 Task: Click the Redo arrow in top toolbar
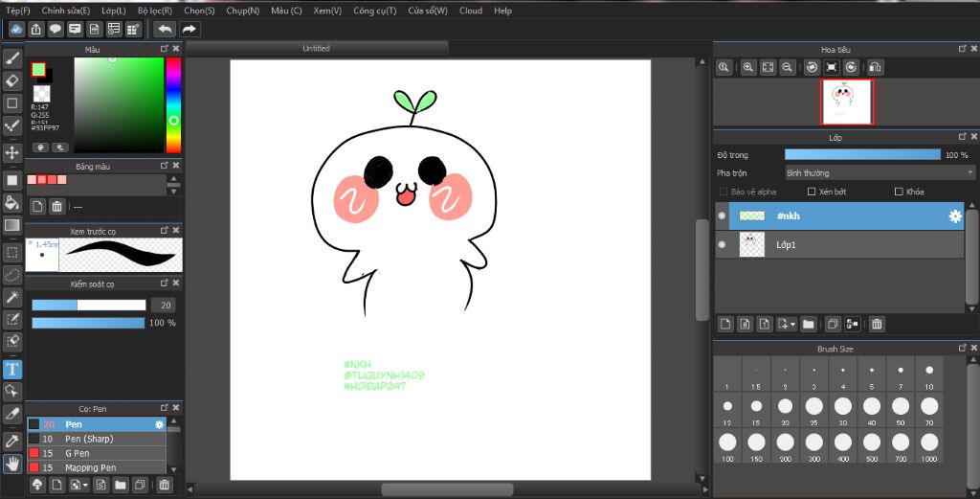(x=189, y=29)
